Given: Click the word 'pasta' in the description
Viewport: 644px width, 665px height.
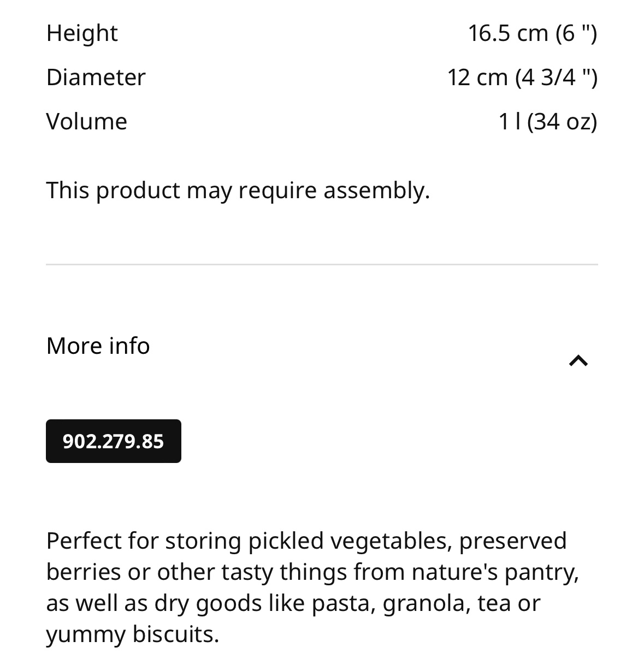Looking at the screenshot, I should [344, 604].
